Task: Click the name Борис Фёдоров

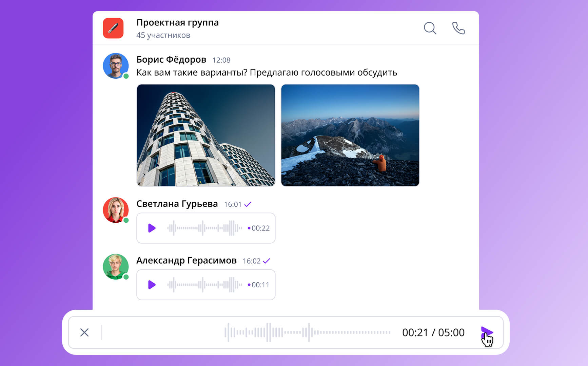Action: (171, 60)
